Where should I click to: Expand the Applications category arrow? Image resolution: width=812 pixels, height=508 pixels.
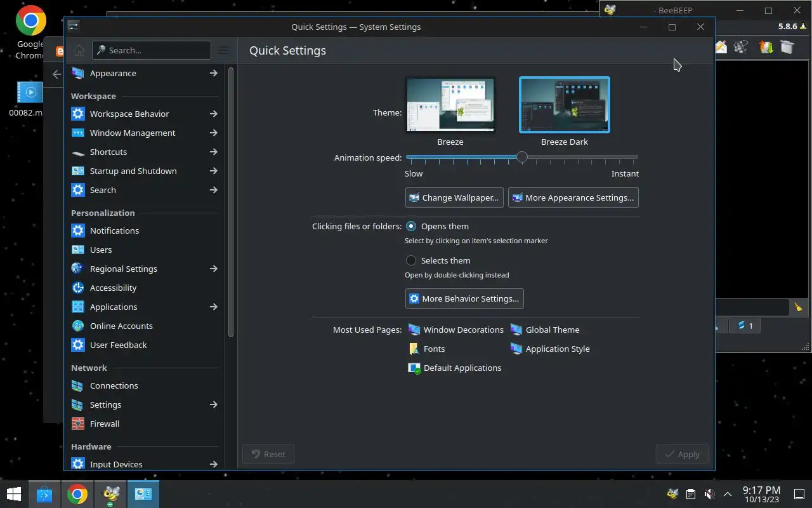(x=214, y=307)
